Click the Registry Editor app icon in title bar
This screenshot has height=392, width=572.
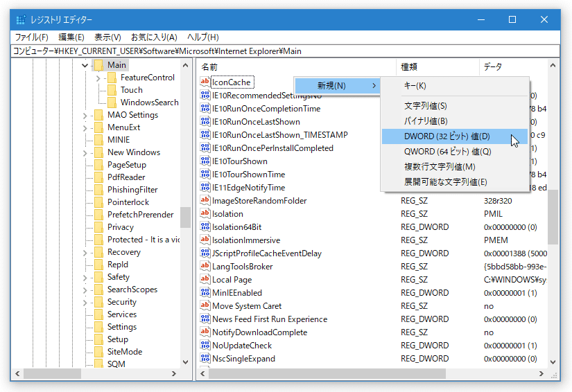click(x=21, y=19)
